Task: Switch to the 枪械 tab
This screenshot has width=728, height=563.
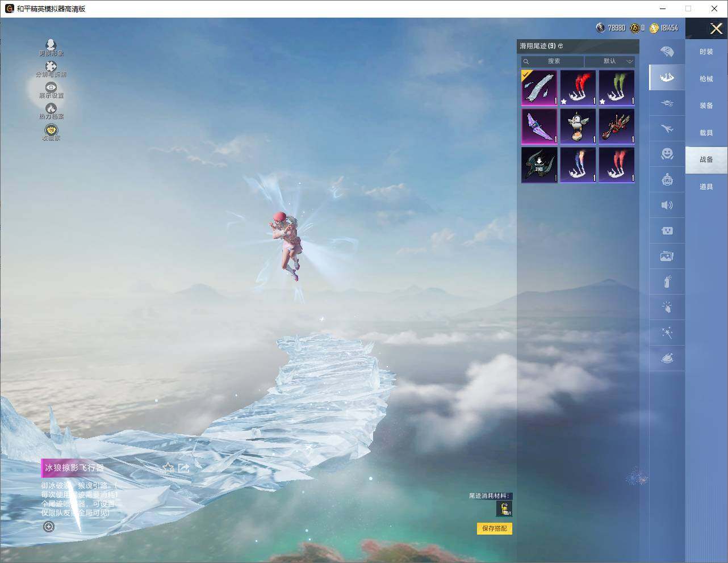Action: pos(706,79)
